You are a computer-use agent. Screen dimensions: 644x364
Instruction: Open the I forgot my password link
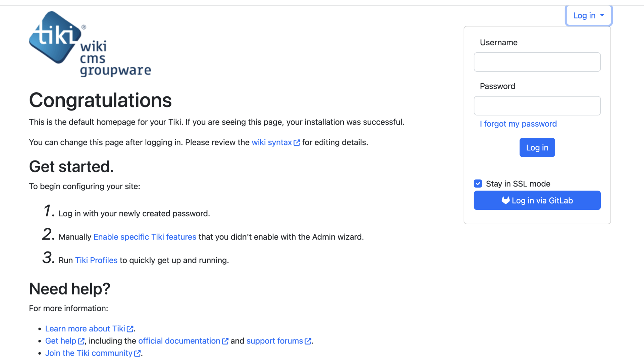(518, 124)
